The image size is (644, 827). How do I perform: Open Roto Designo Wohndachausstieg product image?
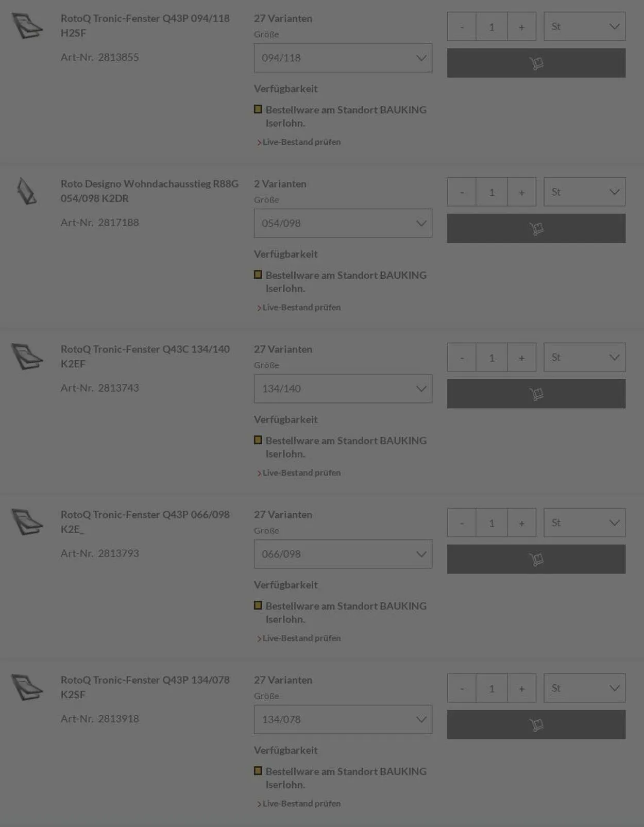point(26,192)
